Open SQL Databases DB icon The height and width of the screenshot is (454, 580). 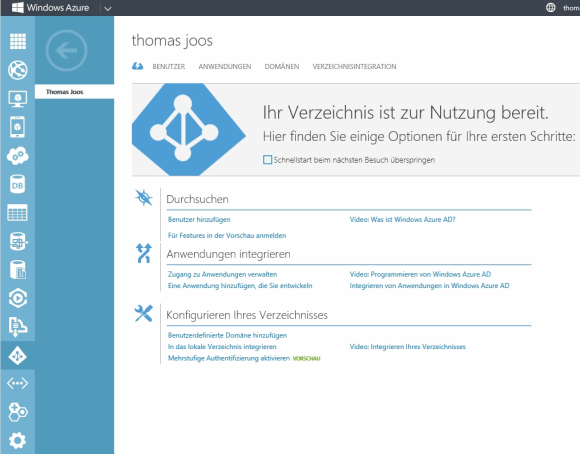point(18,184)
